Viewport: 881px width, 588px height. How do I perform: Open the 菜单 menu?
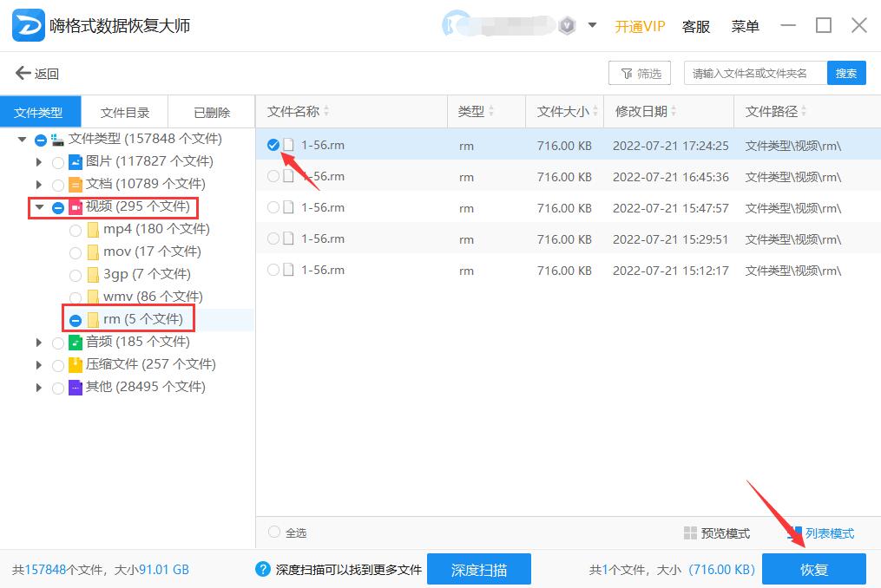point(745,26)
